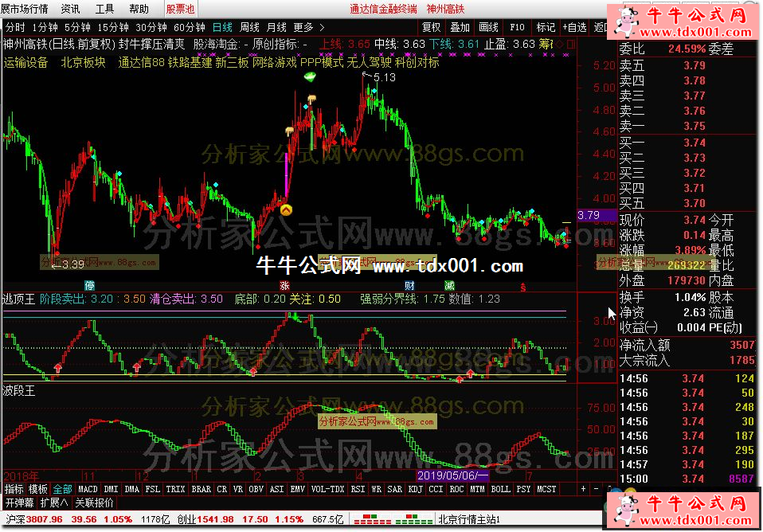Select the 日线 daily period

222,27
